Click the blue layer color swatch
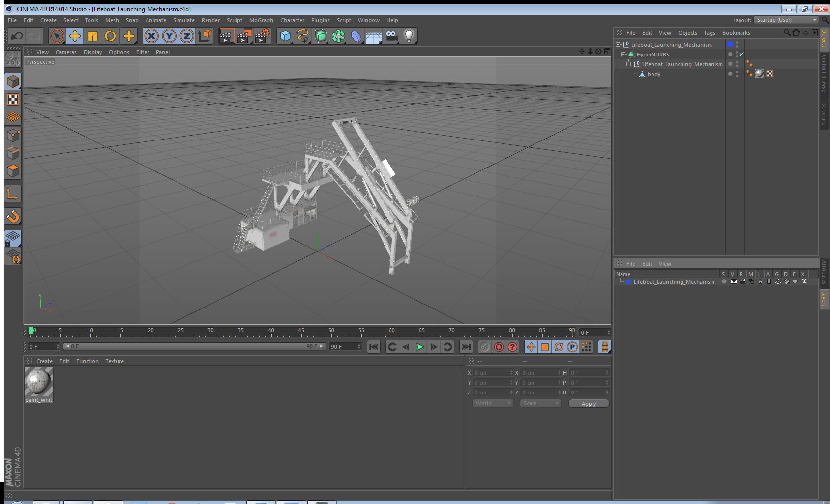Viewport: 830px width, 504px height. click(730, 44)
